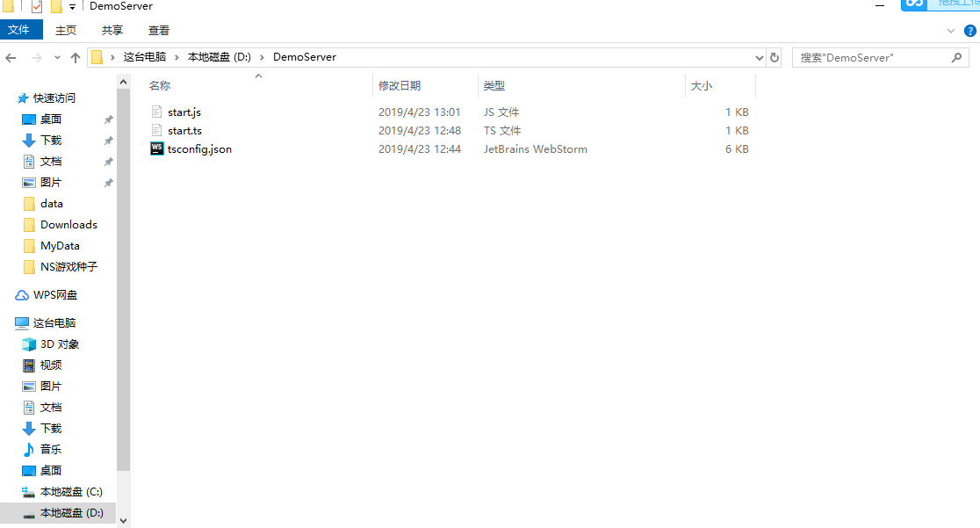Open pinned 桌面 under quick access
The width and height of the screenshot is (980, 528).
(51, 119)
